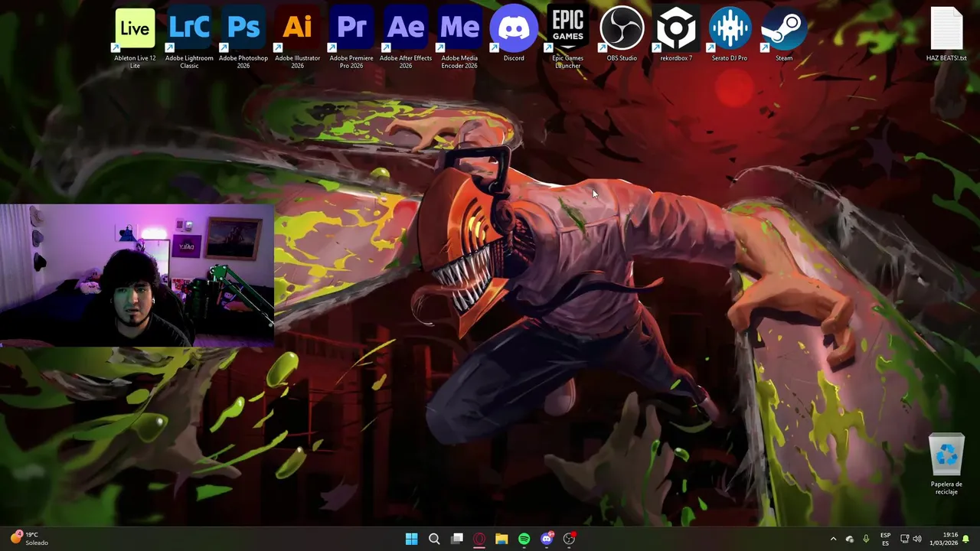980x551 pixels.
Task: Open the ESP ES language switcher
Action: click(x=885, y=539)
